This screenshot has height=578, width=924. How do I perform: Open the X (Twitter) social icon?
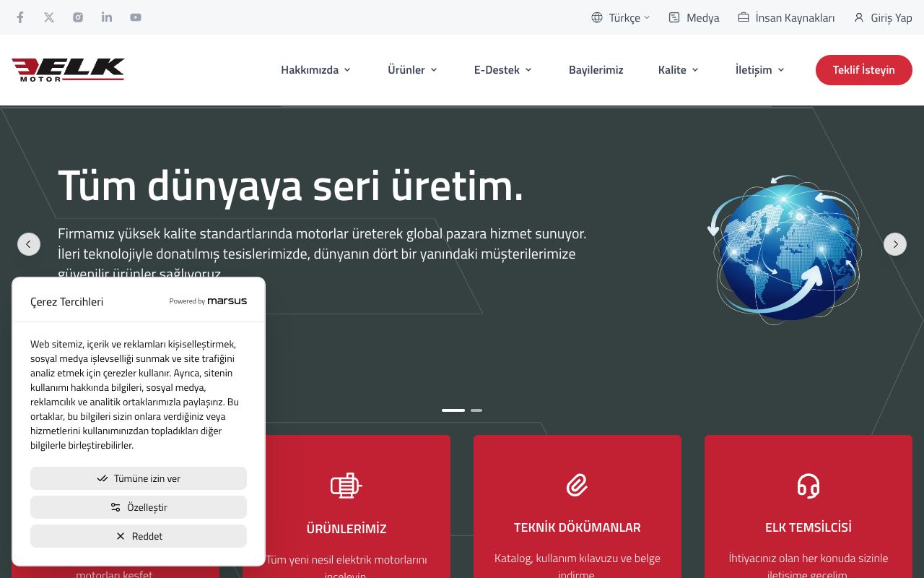tap(49, 17)
